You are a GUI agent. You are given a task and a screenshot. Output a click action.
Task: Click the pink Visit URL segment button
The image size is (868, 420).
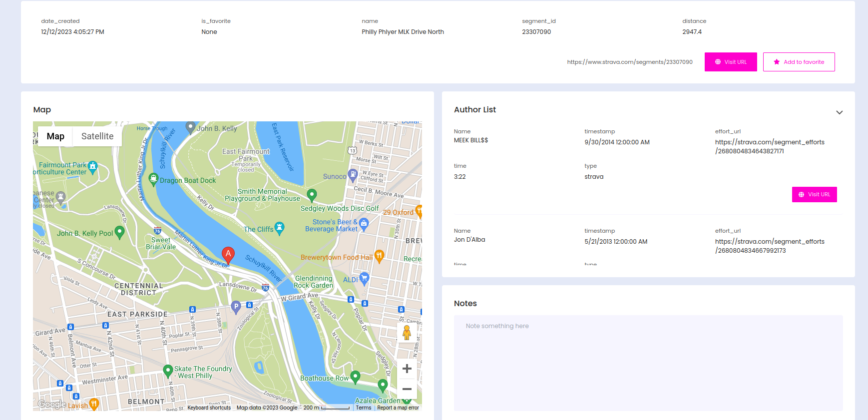(x=731, y=62)
